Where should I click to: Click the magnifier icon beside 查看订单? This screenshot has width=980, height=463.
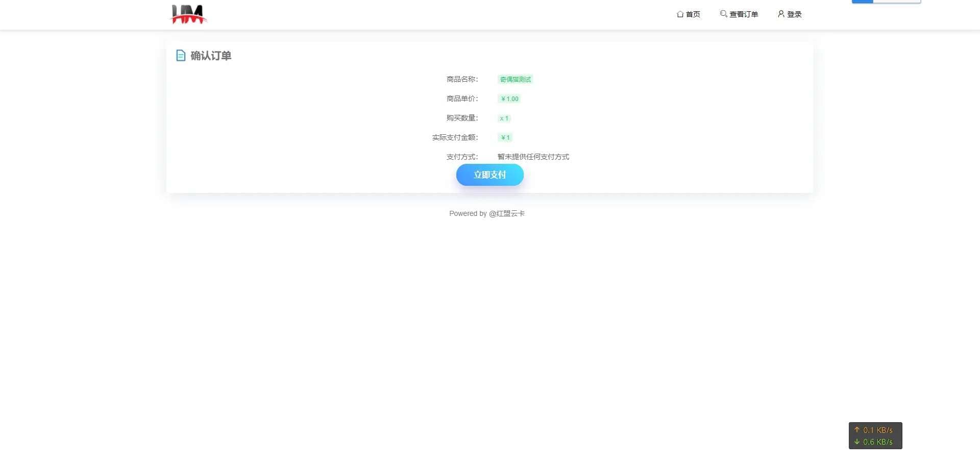pos(723,14)
